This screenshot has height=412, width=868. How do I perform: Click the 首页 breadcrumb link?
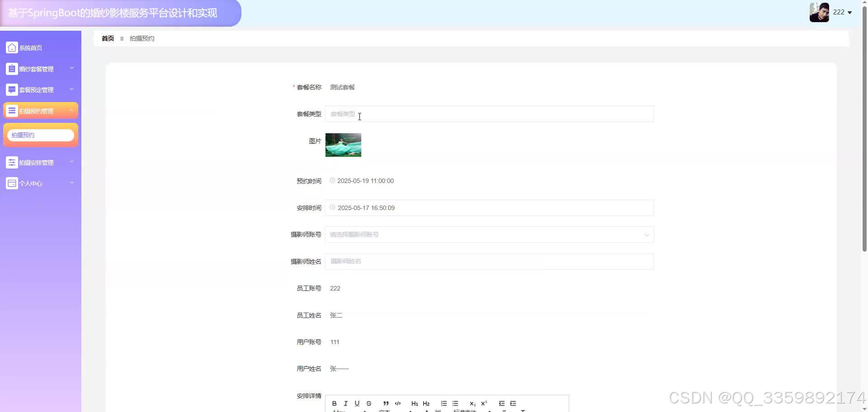(x=108, y=38)
